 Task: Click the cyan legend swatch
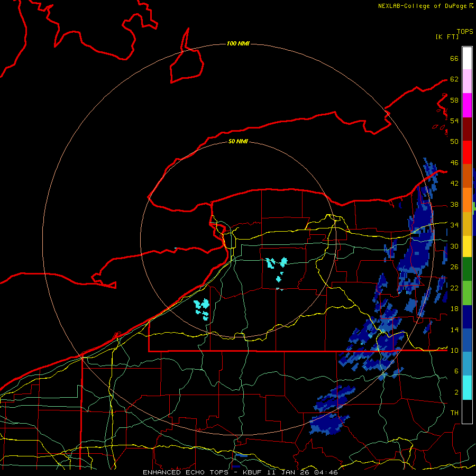point(467,388)
